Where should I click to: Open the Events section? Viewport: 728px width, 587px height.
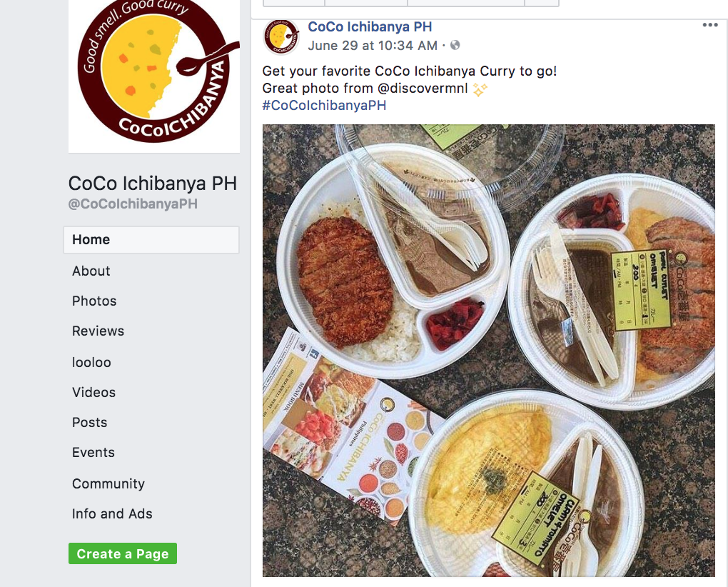(93, 452)
